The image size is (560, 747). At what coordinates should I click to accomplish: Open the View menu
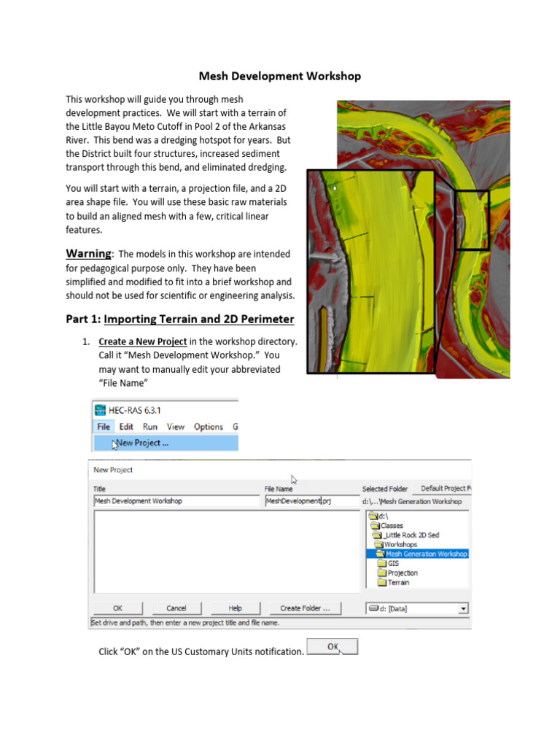pyautogui.click(x=176, y=427)
